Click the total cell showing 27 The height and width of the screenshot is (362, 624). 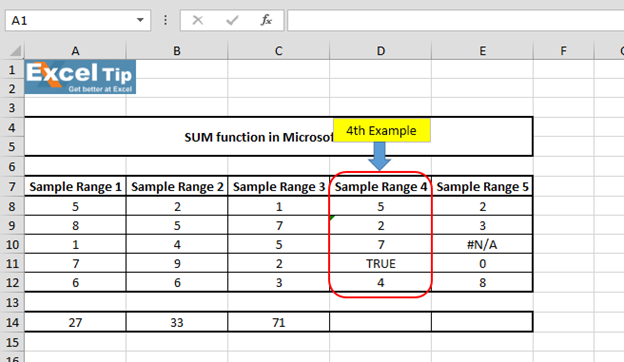click(x=75, y=322)
